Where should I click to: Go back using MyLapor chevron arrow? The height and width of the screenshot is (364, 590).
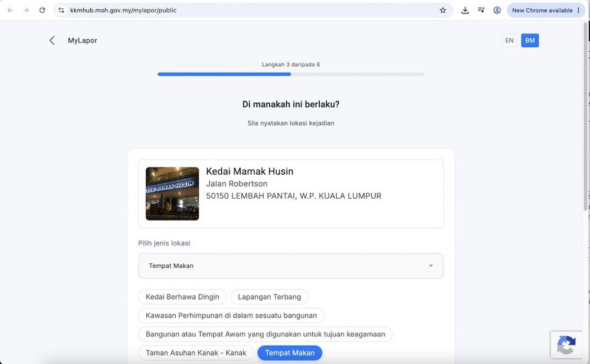[52, 40]
